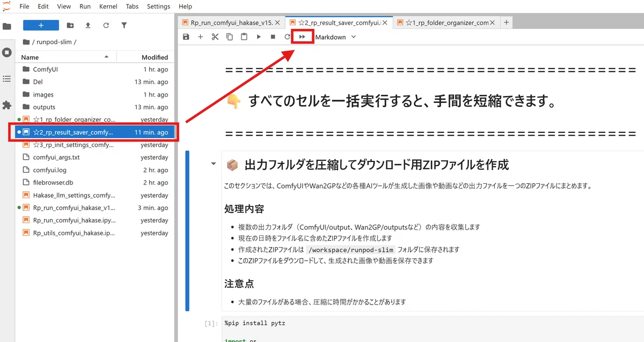
Task: Toggle the file filter icon
Action: (124, 25)
